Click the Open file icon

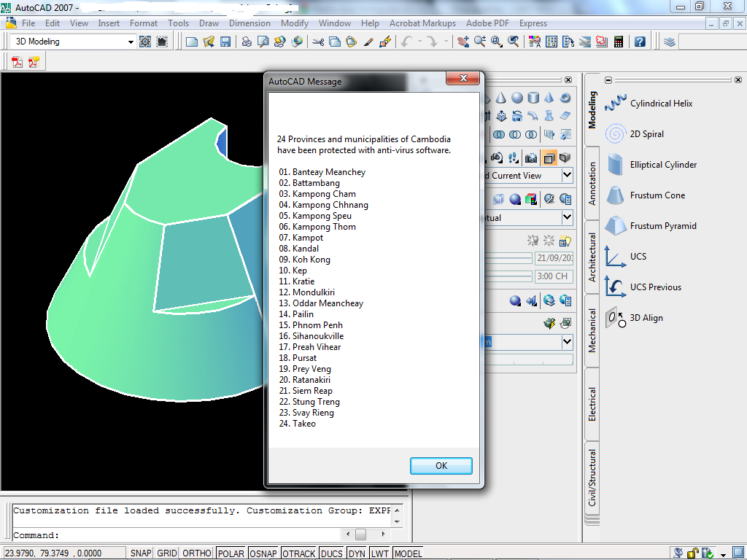(209, 42)
